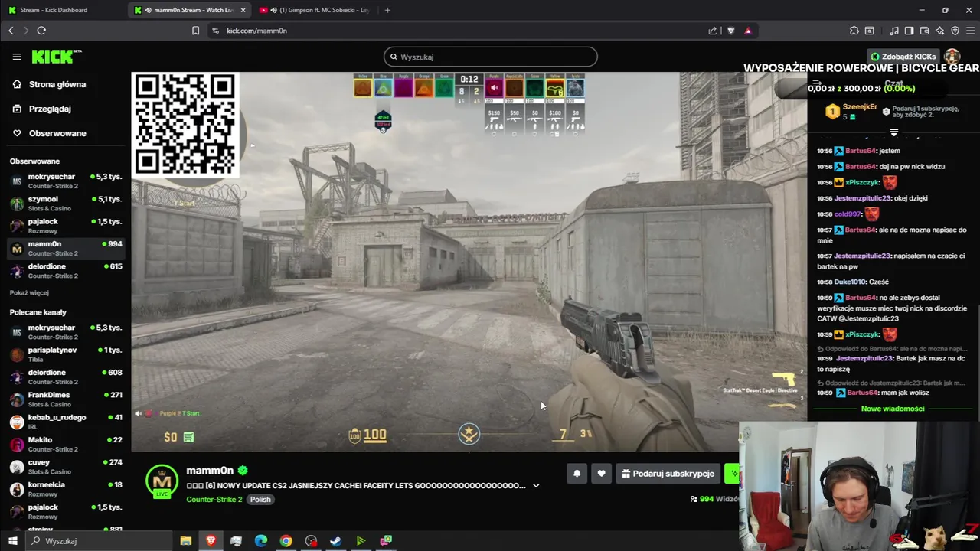The height and width of the screenshot is (551, 980).
Task: Click the Counter-Strike 2 category link
Action: click(x=214, y=499)
